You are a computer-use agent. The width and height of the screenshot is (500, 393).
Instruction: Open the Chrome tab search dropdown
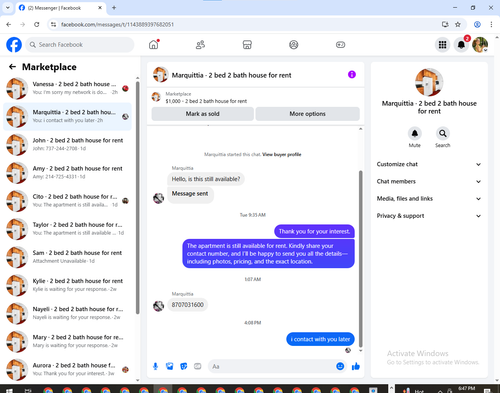click(x=7, y=8)
